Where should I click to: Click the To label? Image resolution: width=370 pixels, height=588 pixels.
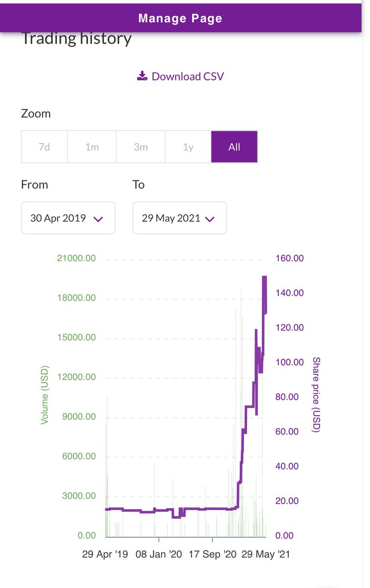139,185
